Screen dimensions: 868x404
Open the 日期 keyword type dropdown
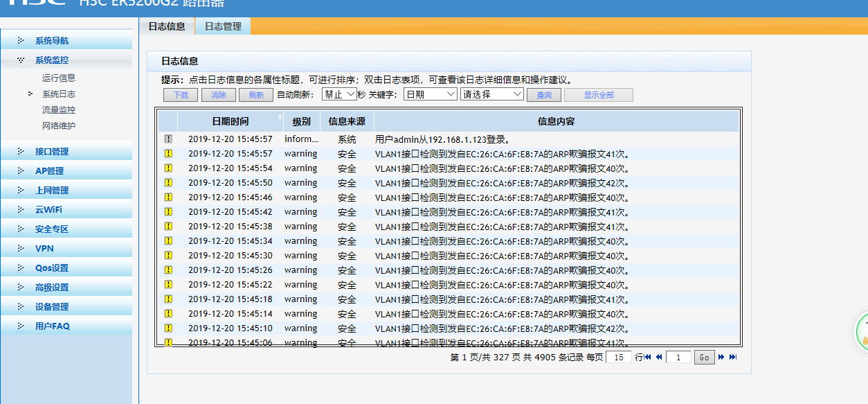tap(431, 94)
